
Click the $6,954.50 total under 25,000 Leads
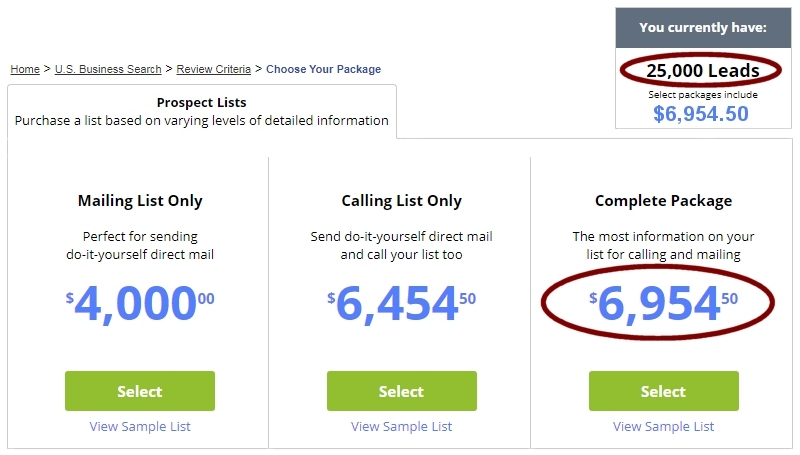pos(701,114)
